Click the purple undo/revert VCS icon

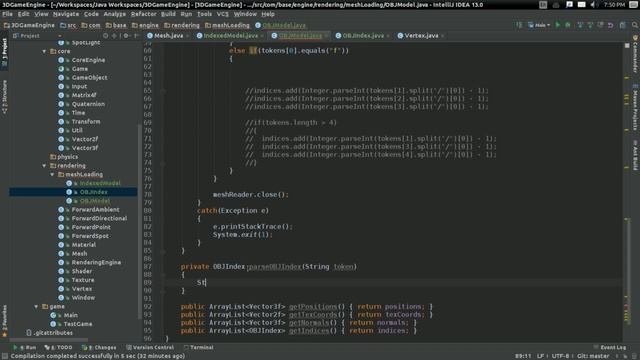(x=611, y=25)
